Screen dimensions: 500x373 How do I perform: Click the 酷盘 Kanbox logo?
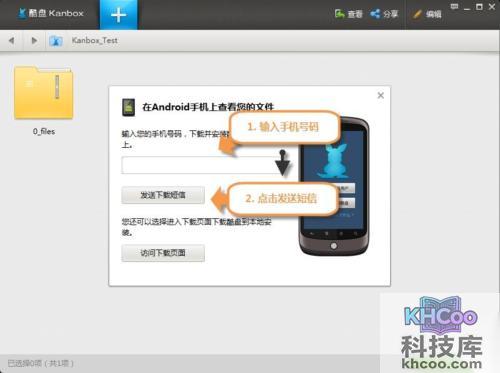coord(50,13)
